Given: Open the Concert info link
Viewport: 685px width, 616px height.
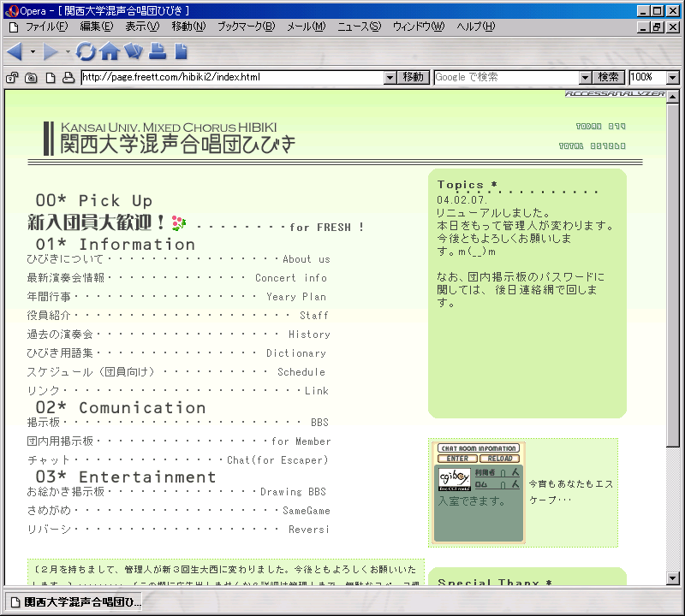Looking at the screenshot, I should click(291, 278).
